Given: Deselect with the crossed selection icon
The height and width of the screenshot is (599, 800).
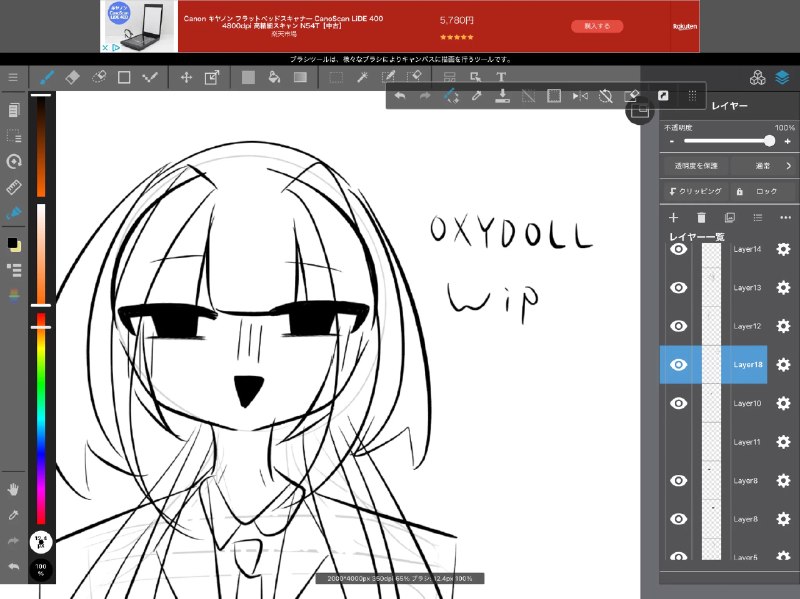Looking at the screenshot, I should (x=529, y=96).
